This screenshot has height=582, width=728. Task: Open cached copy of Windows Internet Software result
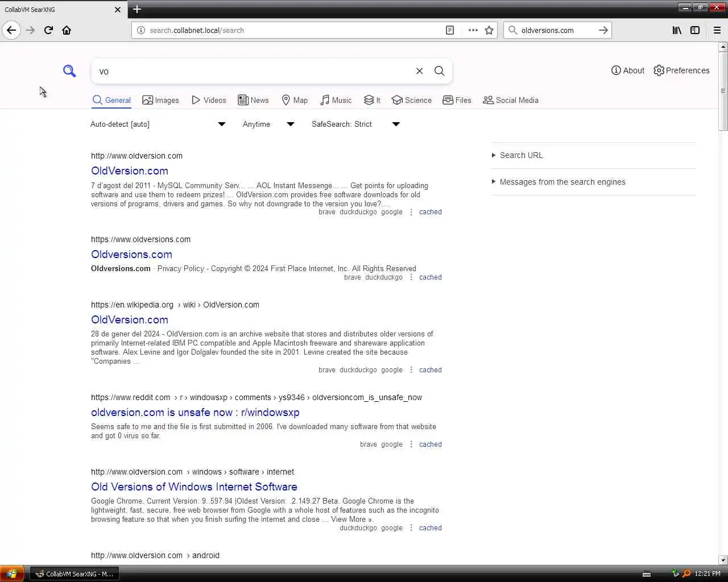click(431, 528)
